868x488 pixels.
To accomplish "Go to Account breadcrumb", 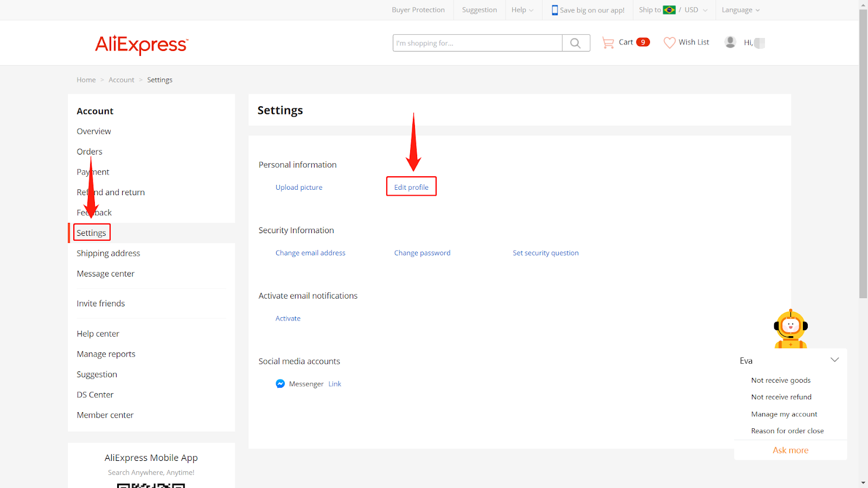I will 122,80.
